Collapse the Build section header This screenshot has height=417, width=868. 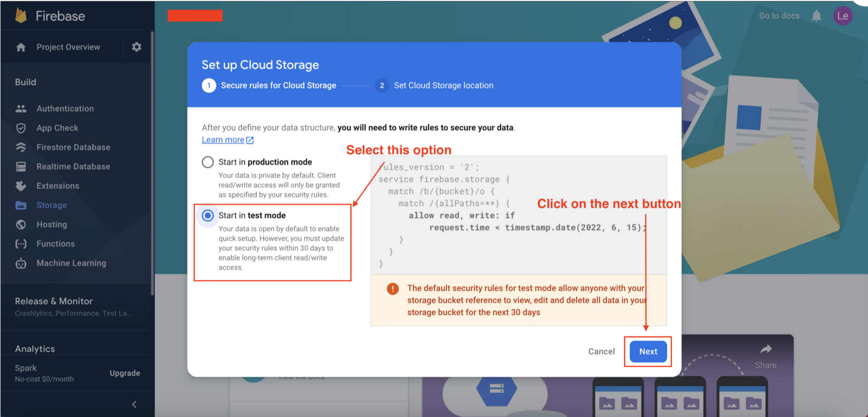click(25, 82)
